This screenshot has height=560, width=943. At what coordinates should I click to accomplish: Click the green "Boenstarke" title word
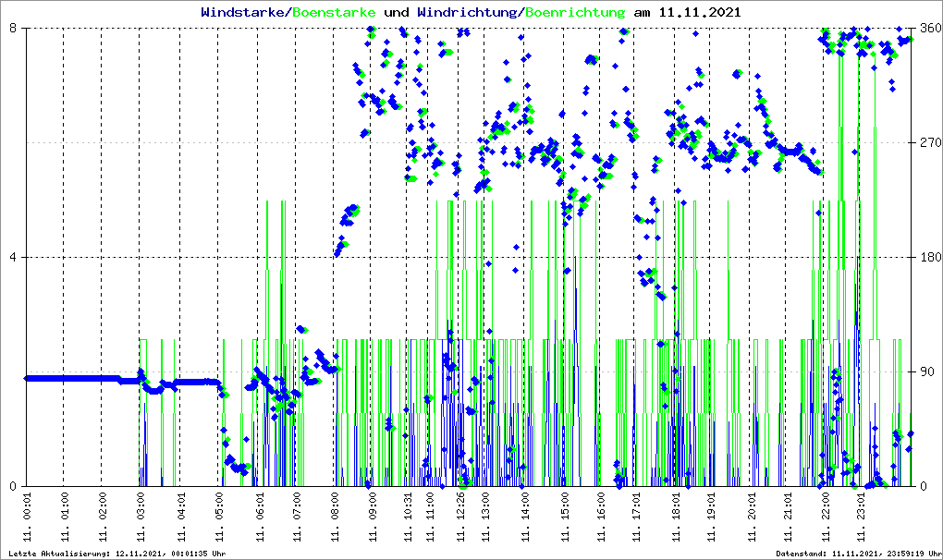pos(334,13)
